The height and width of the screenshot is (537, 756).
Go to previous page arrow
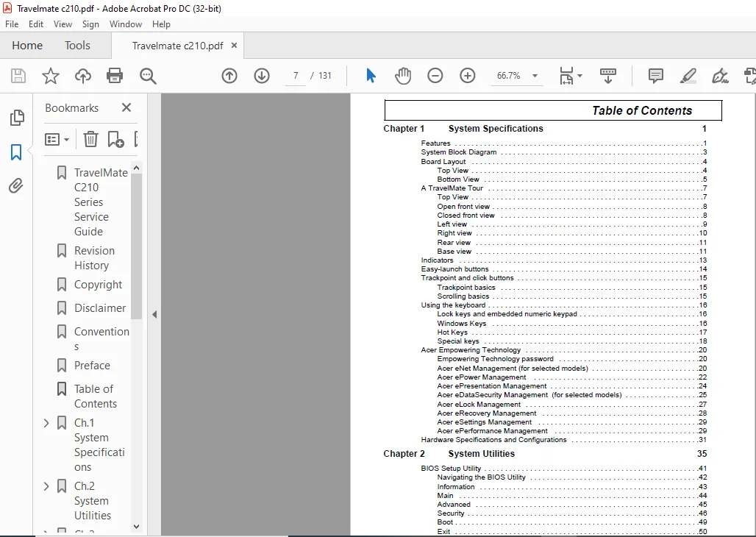point(229,76)
